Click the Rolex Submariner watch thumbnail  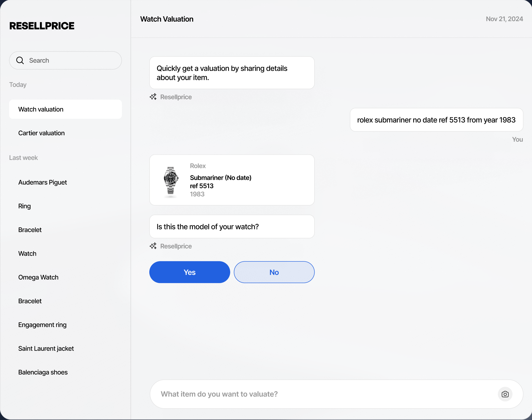point(171,181)
